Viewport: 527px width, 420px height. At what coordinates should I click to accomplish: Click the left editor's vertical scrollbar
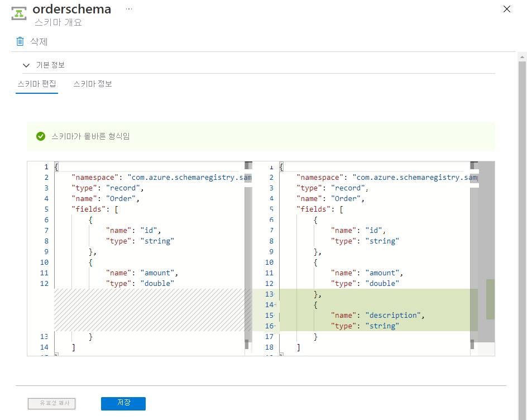pyautogui.click(x=248, y=251)
